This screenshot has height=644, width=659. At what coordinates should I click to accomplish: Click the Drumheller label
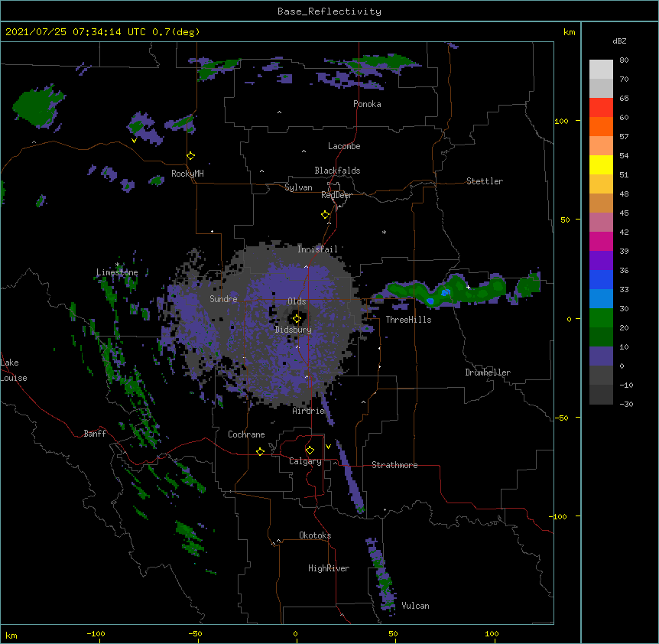(488, 372)
